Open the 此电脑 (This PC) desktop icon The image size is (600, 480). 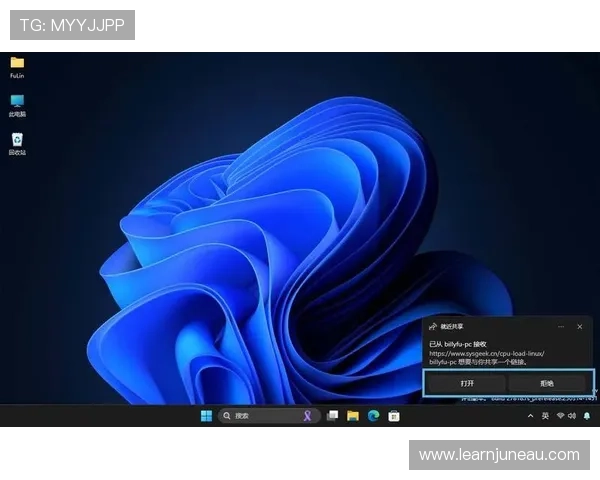[17, 102]
